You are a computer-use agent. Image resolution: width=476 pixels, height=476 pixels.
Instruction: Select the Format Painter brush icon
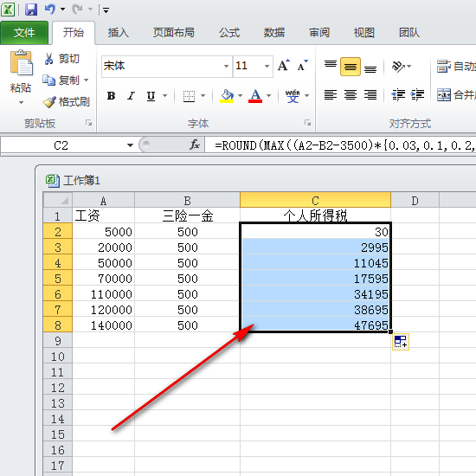(x=49, y=102)
